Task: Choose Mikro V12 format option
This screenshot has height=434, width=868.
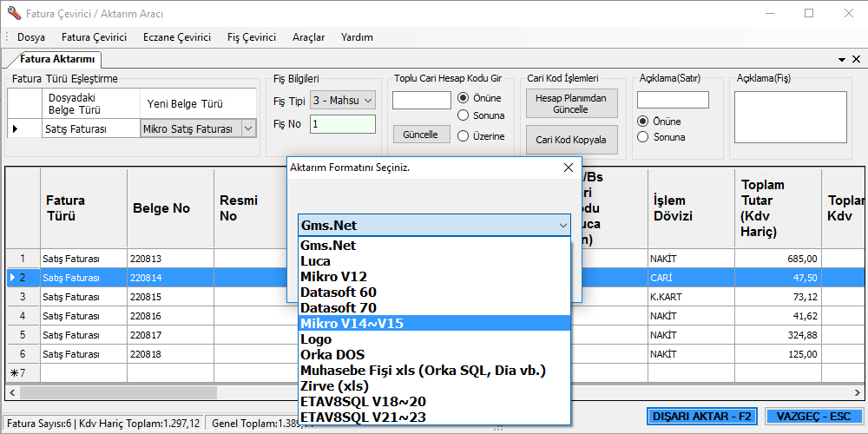Action: [434, 276]
